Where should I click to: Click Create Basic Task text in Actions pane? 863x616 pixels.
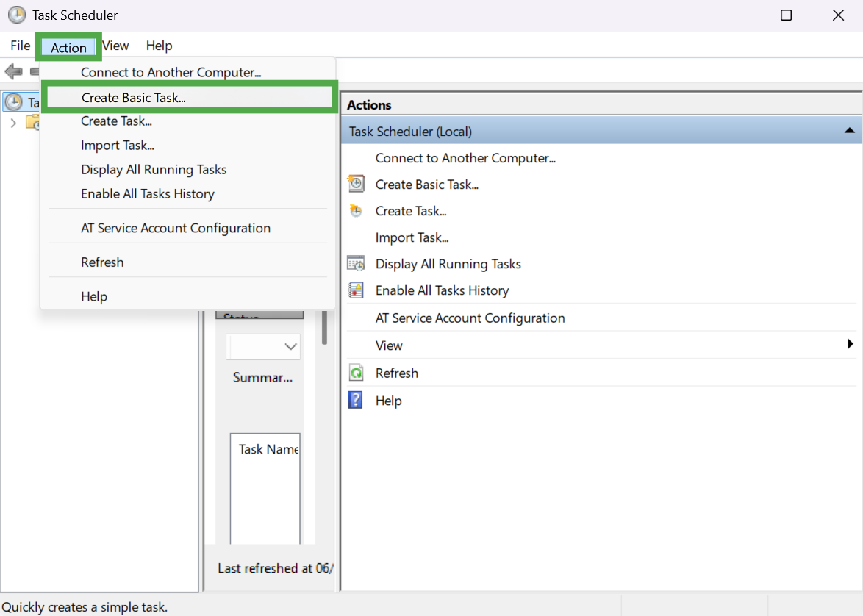tap(426, 185)
